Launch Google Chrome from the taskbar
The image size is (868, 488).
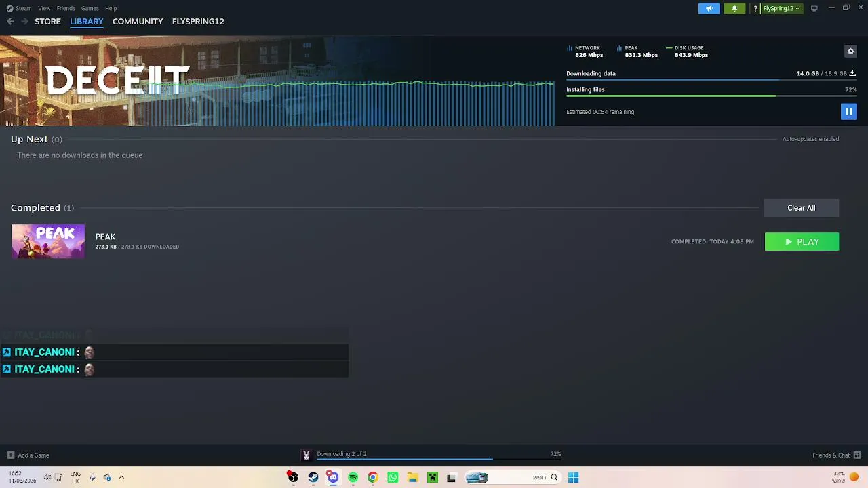pyautogui.click(x=372, y=477)
